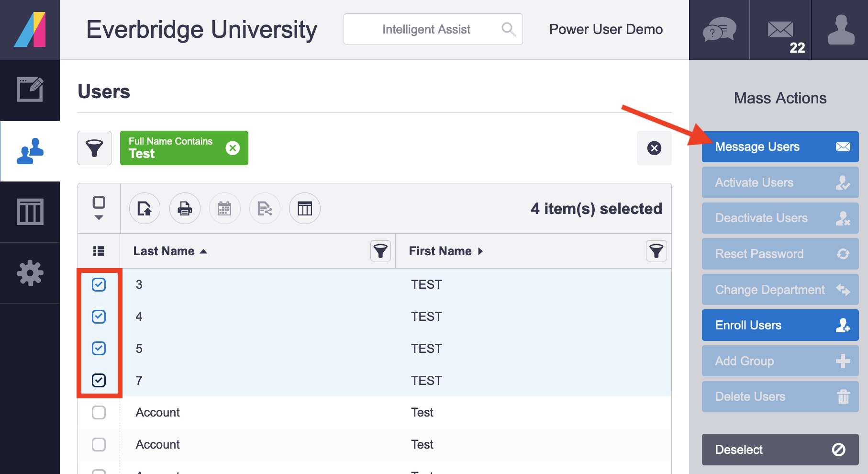Open the inbox icon showing 22 messages

[x=780, y=30]
